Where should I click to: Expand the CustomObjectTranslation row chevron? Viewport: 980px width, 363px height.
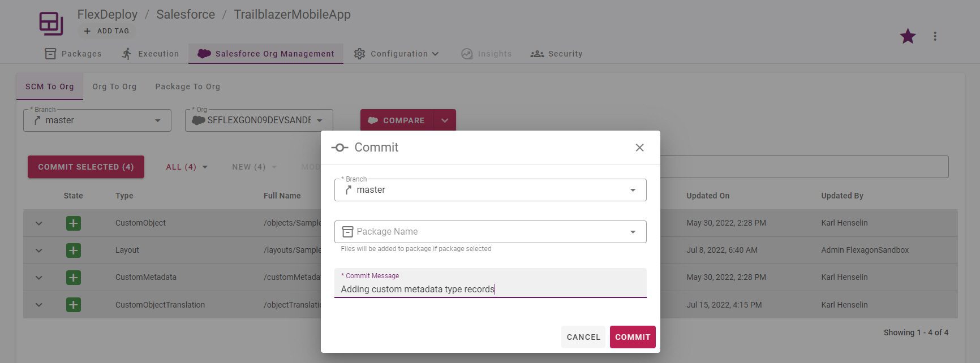[x=39, y=305]
